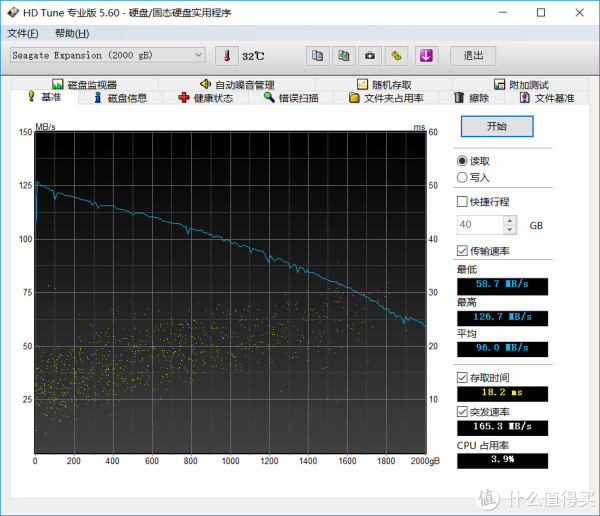Viewport: 600px width, 516px height.
Task: Open the options wrench icon
Action: 396,55
